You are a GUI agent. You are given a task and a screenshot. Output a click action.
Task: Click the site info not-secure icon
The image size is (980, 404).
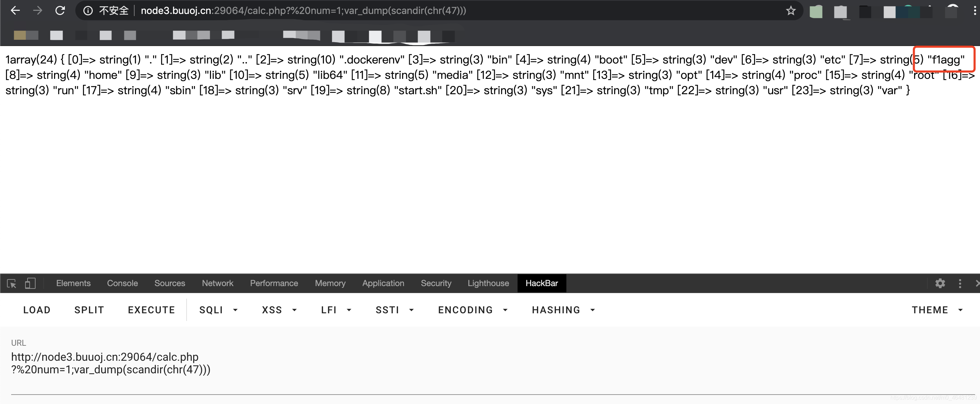click(88, 11)
